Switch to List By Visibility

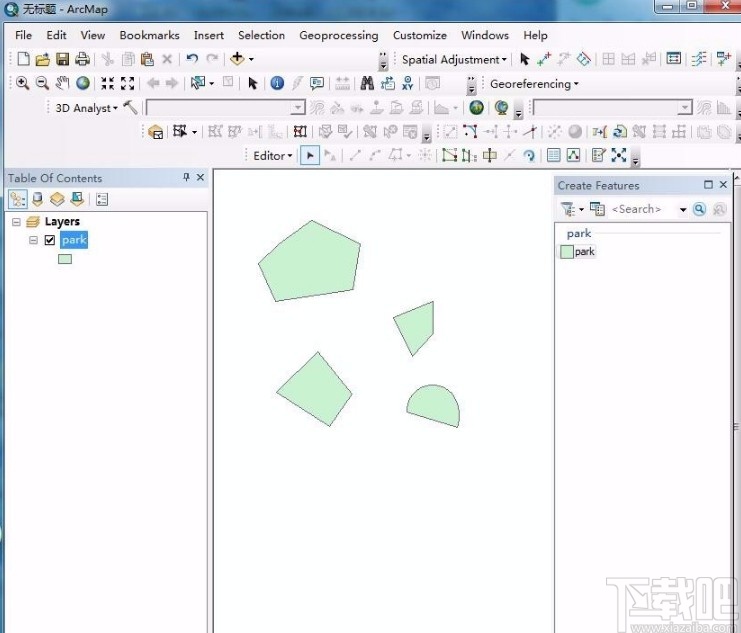click(x=57, y=199)
